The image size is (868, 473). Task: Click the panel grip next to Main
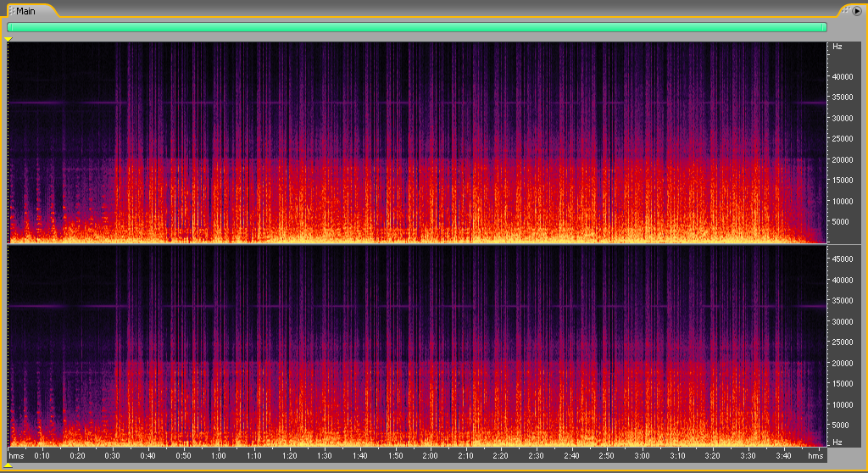(x=12, y=11)
